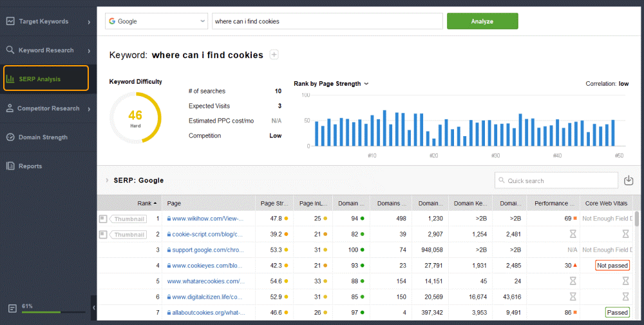Click the Target Keywords chart icon
644x325 pixels.
point(10,21)
